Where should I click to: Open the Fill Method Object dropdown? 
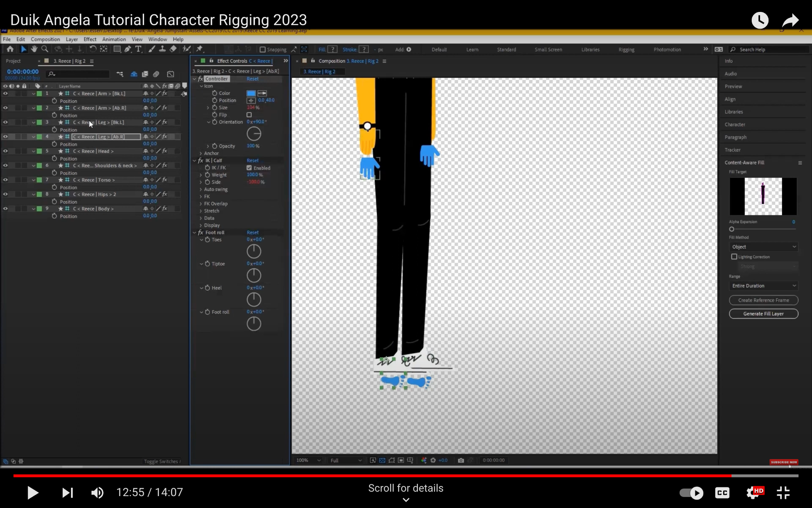click(764, 247)
